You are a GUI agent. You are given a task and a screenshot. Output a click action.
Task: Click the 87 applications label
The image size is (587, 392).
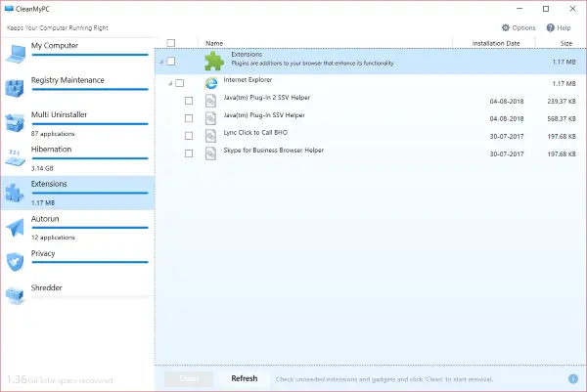point(53,134)
